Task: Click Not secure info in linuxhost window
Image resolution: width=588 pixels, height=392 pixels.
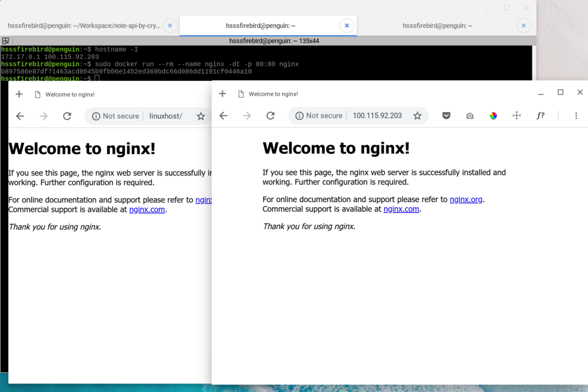Action: point(115,116)
